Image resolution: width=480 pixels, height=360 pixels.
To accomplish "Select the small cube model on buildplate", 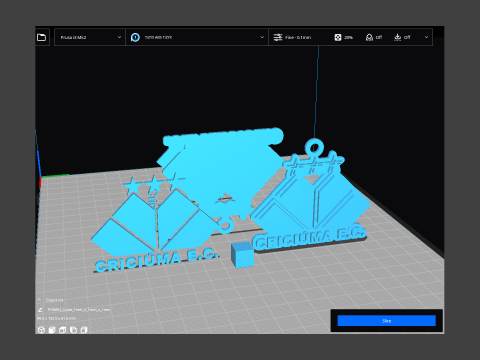I will tap(242, 255).
